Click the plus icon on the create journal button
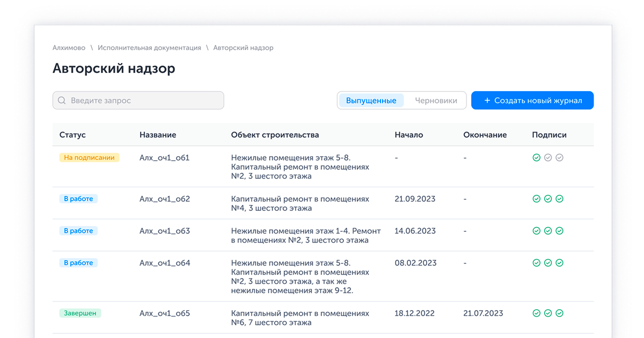 pos(487,100)
